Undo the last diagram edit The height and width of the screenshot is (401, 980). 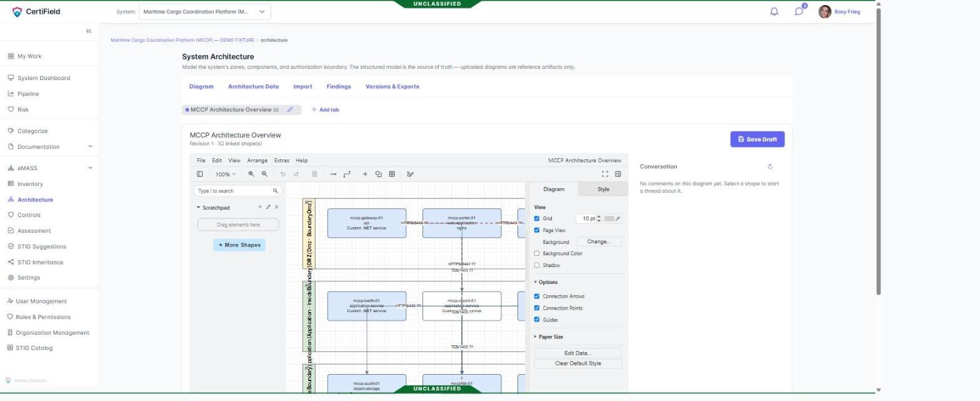click(x=282, y=174)
